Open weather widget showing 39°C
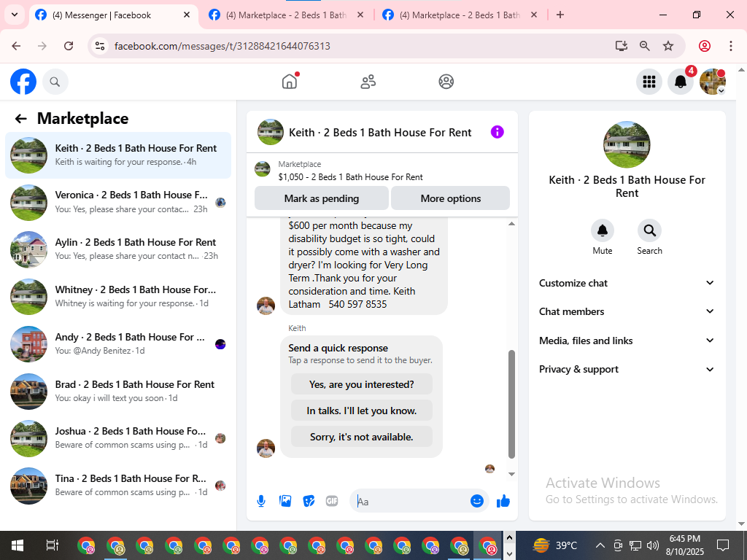This screenshot has width=747, height=560. click(x=555, y=545)
